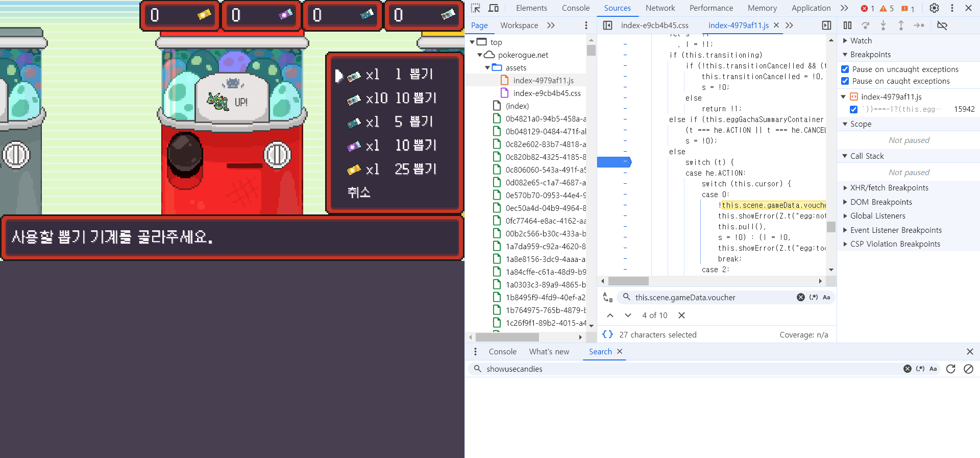Viewport: 980px width, 458px height.
Task: Select index-e9cb4b45.css in file tree
Action: 547,93
